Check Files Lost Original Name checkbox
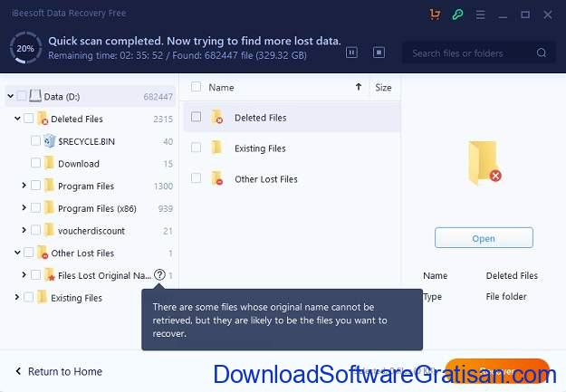566x392 pixels. tap(35, 275)
